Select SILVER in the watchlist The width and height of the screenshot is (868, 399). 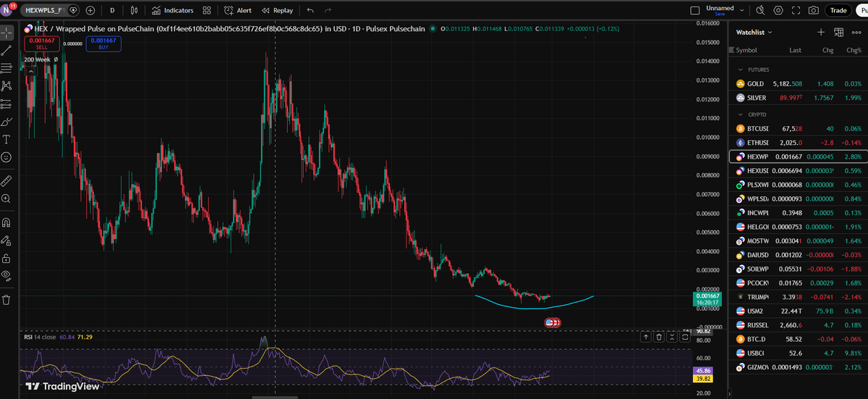799,98
